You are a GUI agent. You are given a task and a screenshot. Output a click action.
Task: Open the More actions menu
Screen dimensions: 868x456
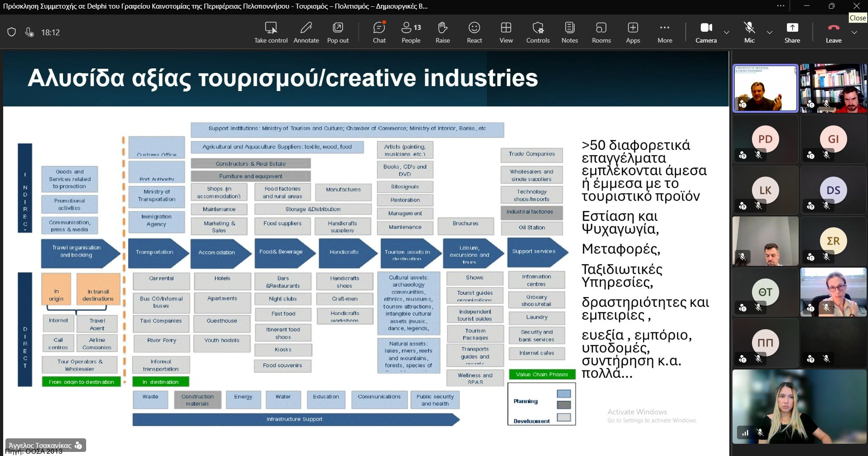pyautogui.click(x=664, y=32)
